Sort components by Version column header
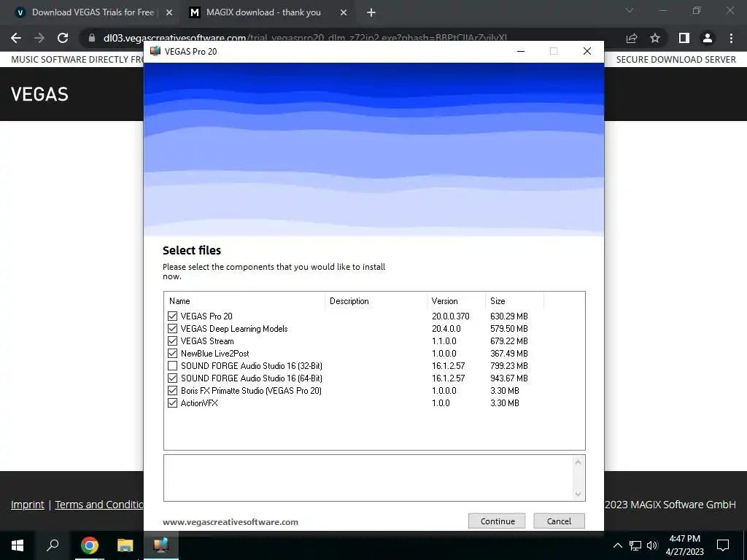Screen dimensions: 747x560 click(x=456, y=301)
